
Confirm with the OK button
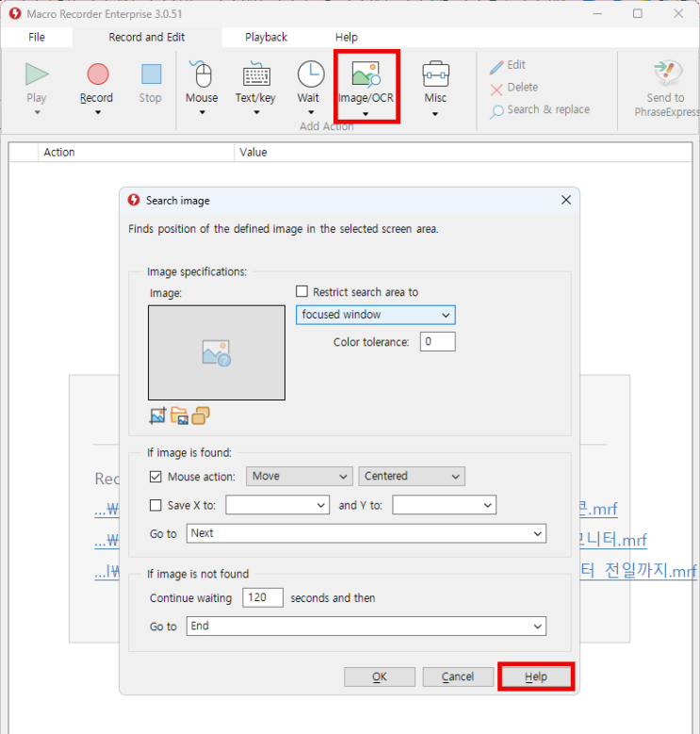[x=380, y=677]
